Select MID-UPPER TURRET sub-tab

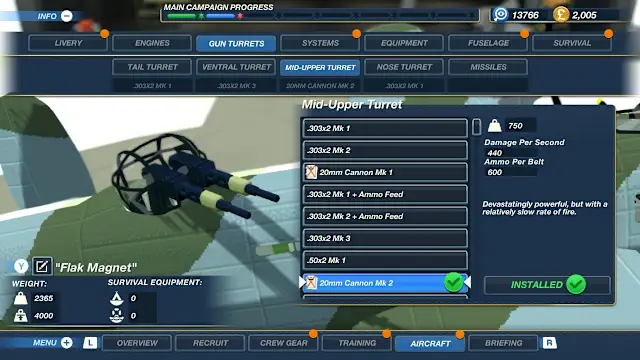pos(320,67)
